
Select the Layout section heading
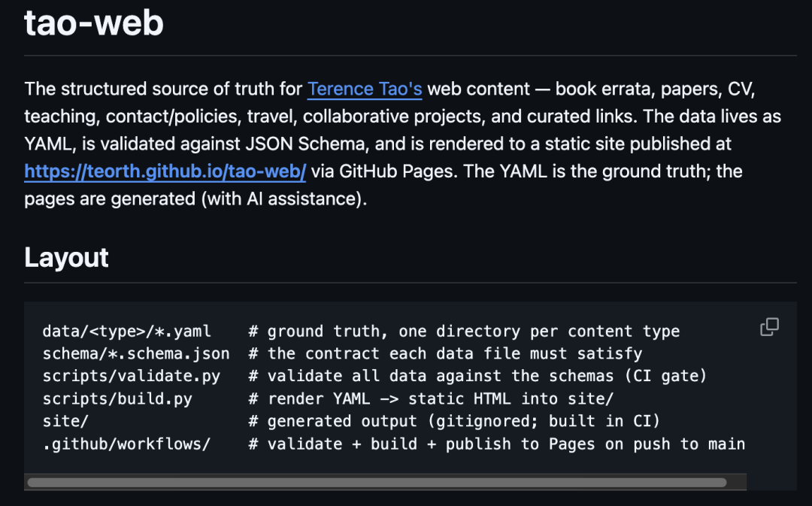[x=66, y=257]
